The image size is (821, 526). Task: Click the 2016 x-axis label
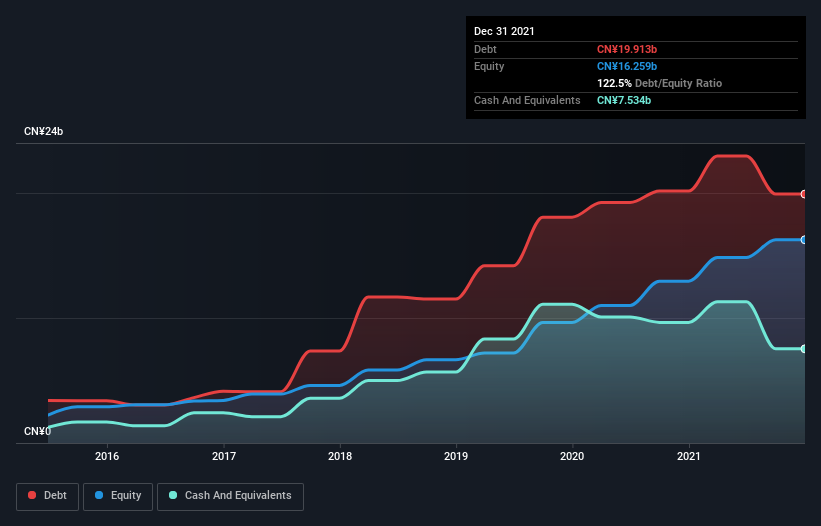[x=107, y=456]
